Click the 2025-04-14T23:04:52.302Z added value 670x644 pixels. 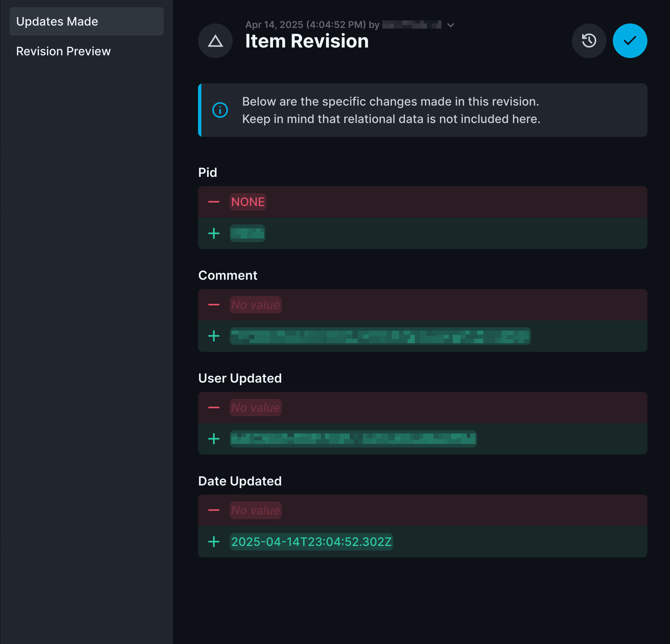click(311, 541)
